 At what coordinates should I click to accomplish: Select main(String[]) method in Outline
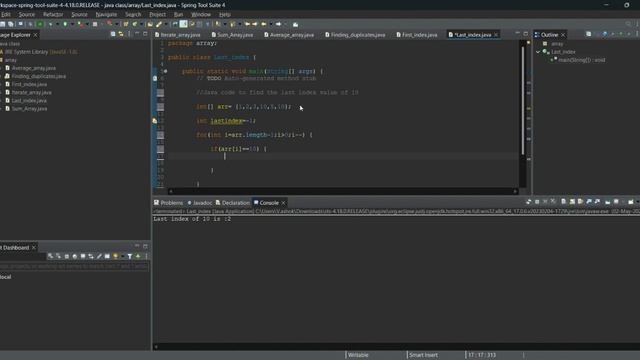(x=581, y=60)
